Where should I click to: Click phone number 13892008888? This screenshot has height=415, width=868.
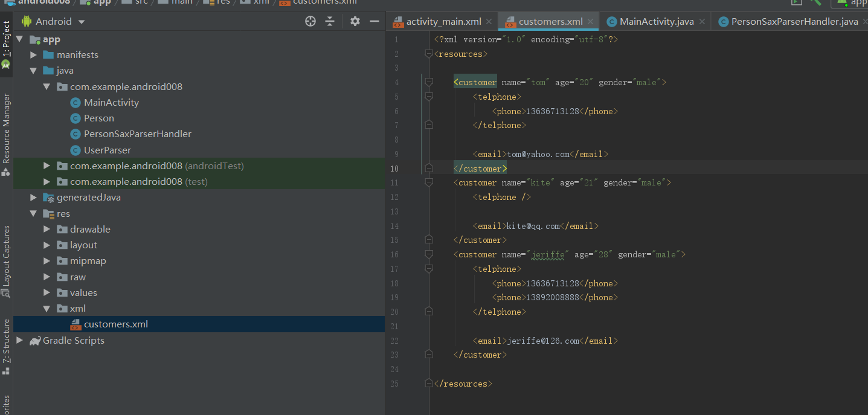[553, 297]
